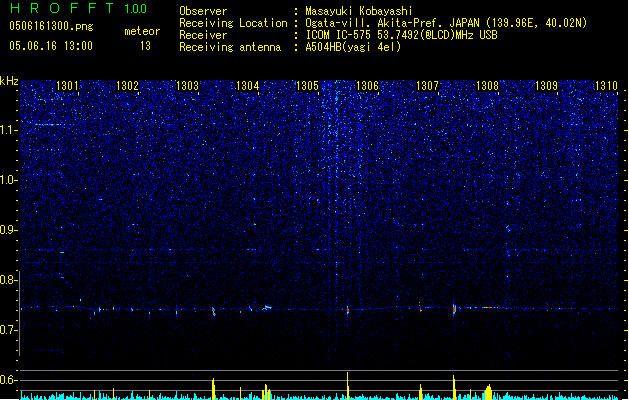Viewport: 629px width, 400px height.
Task: Click the 1301 time marker
Action: pos(67,86)
